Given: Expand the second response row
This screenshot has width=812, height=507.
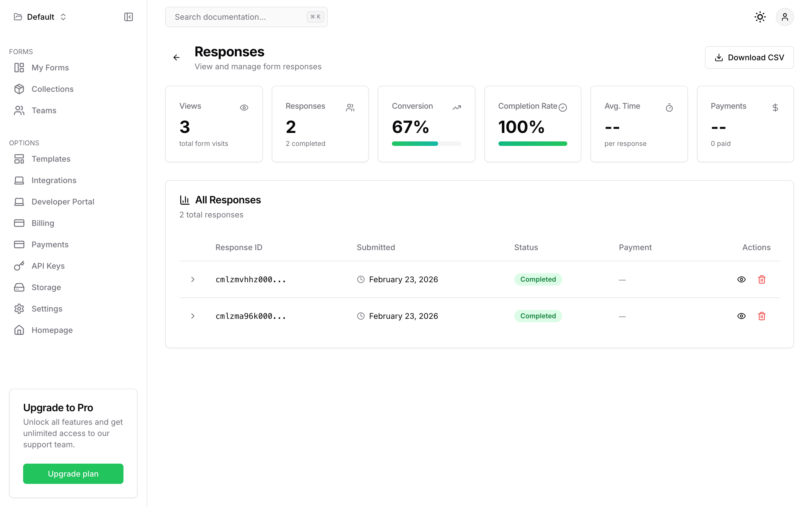Looking at the screenshot, I should tap(193, 315).
